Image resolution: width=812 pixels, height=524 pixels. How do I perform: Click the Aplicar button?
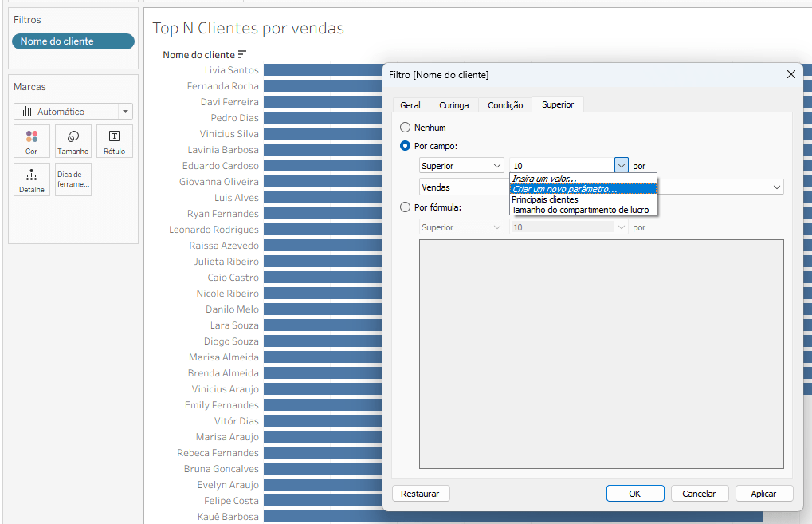tap(763, 494)
